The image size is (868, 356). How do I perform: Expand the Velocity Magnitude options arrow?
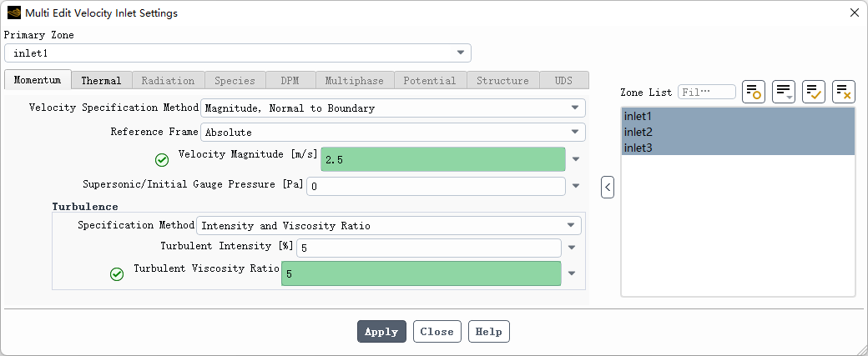click(576, 159)
